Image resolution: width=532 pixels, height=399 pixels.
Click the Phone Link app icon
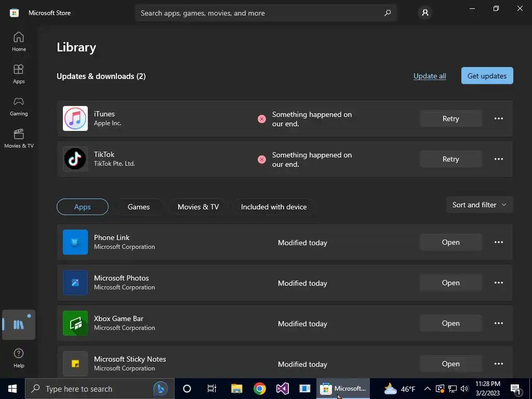[75, 242]
